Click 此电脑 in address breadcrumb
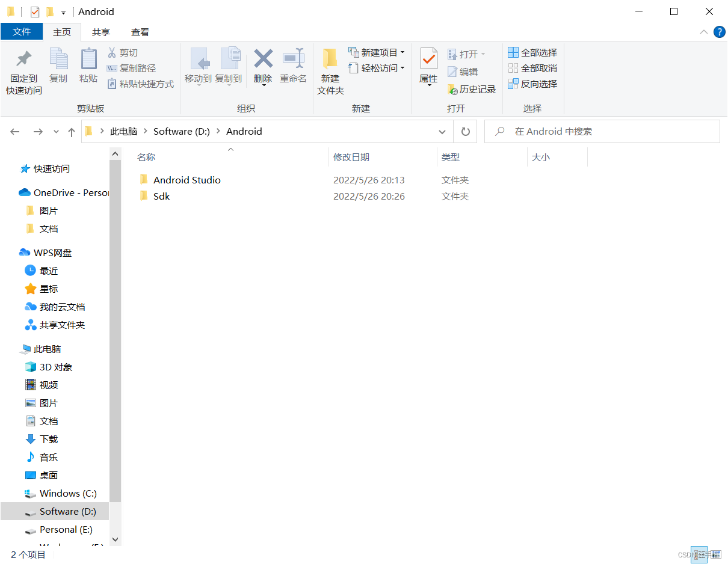This screenshot has width=728, height=564. (123, 132)
